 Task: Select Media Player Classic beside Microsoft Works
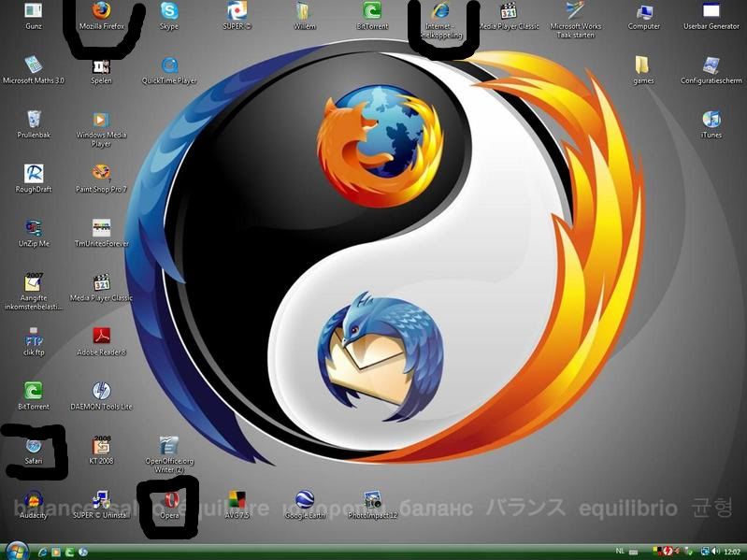(509, 16)
